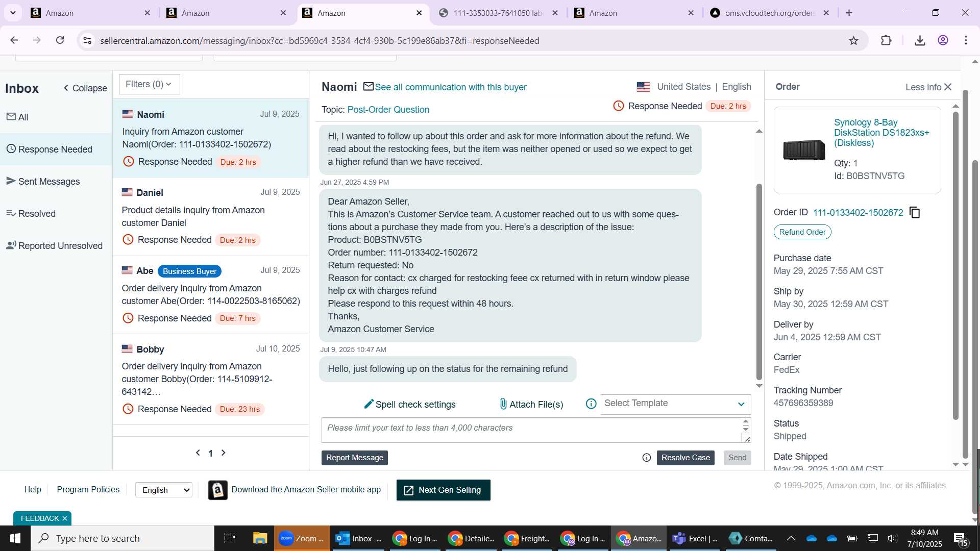Reload the page
The image size is (980, 551).
coord(60,40)
